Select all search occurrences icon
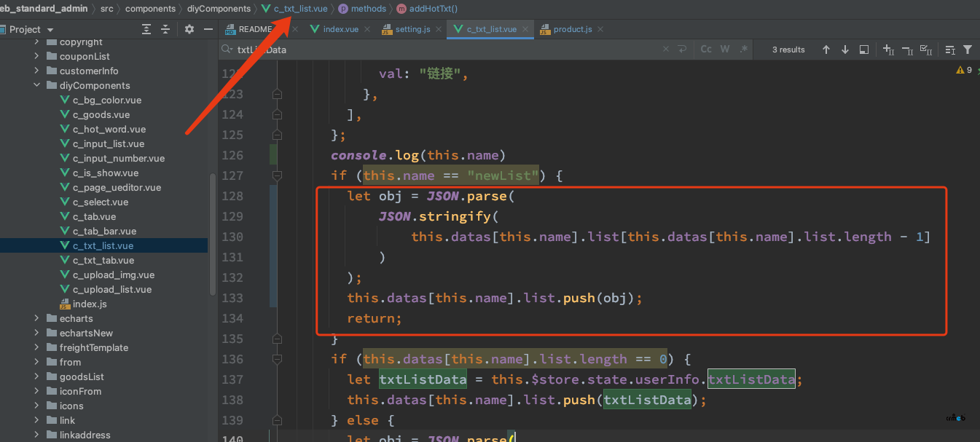 (x=926, y=50)
